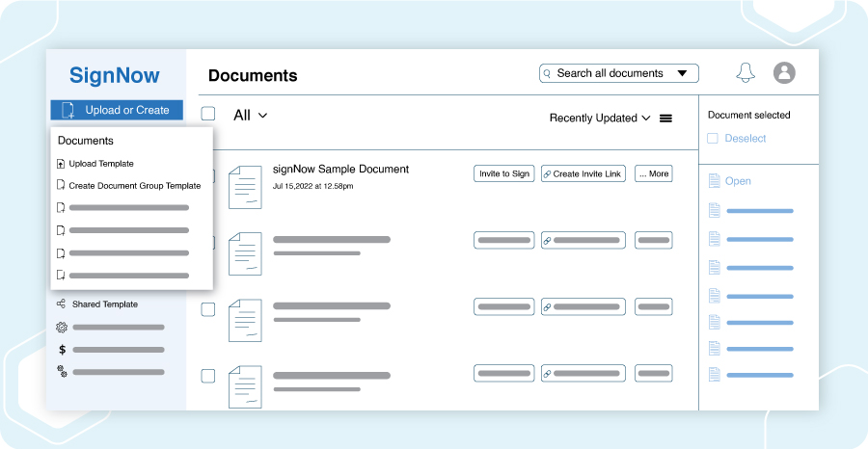Click the magnifier icon in search box
This screenshot has width=868, height=449.
(x=547, y=73)
